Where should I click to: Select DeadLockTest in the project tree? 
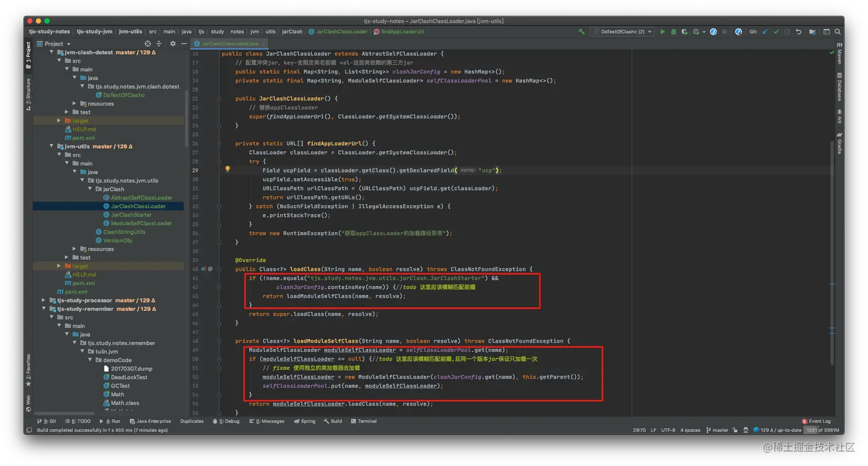[129, 377]
